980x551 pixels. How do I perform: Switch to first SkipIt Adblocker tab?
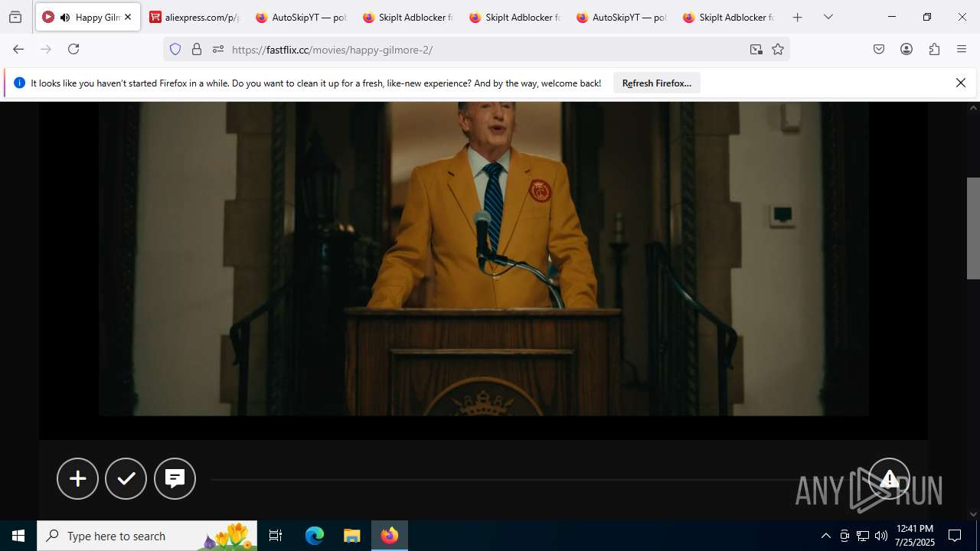[408, 17]
